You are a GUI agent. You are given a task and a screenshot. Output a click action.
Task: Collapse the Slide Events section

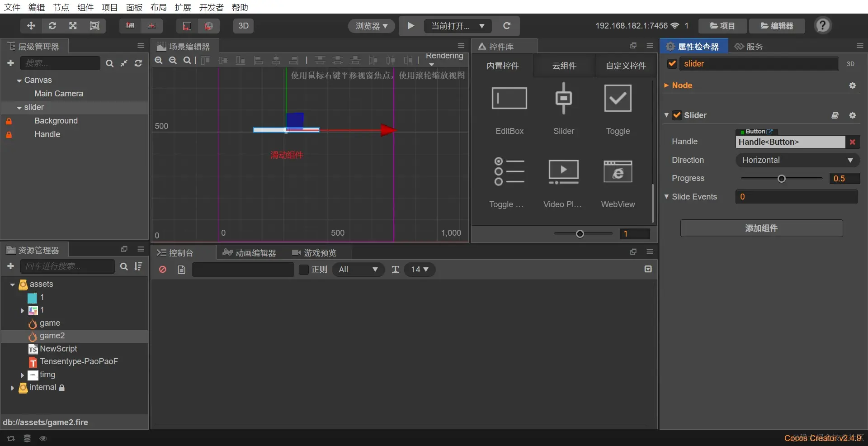tap(666, 197)
